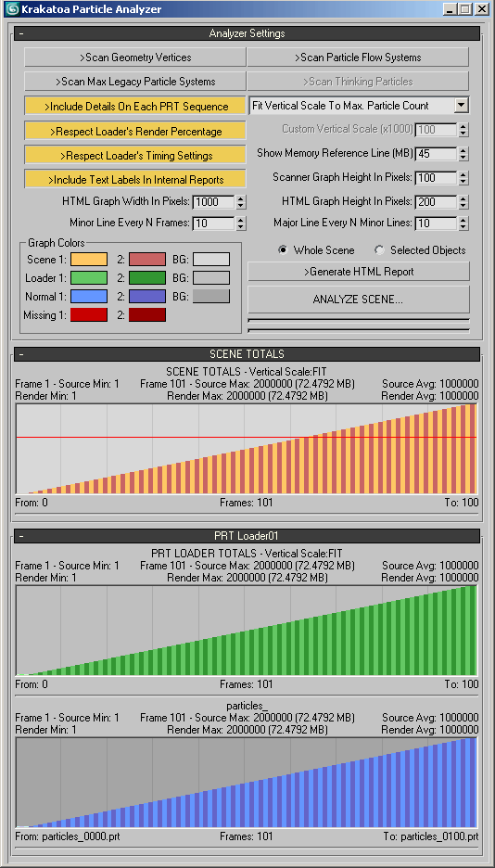Click the ANALYZE SCENE button
This screenshot has width=495, height=868.
(x=359, y=300)
